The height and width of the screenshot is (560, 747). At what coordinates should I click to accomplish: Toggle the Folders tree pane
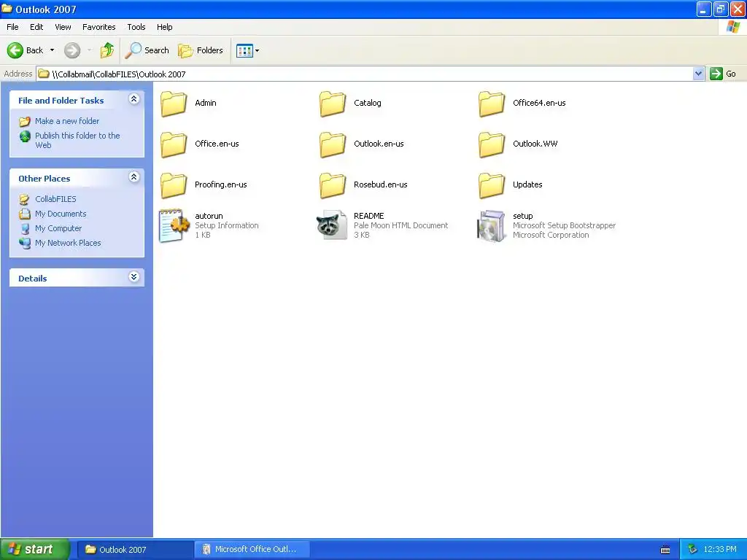pyautogui.click(x=200, y=50)
